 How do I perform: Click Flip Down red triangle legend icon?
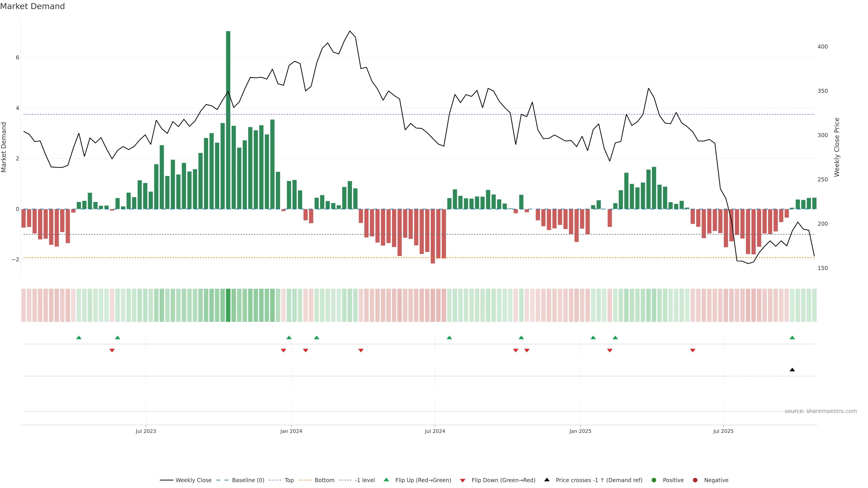click(x=463, y=481)
